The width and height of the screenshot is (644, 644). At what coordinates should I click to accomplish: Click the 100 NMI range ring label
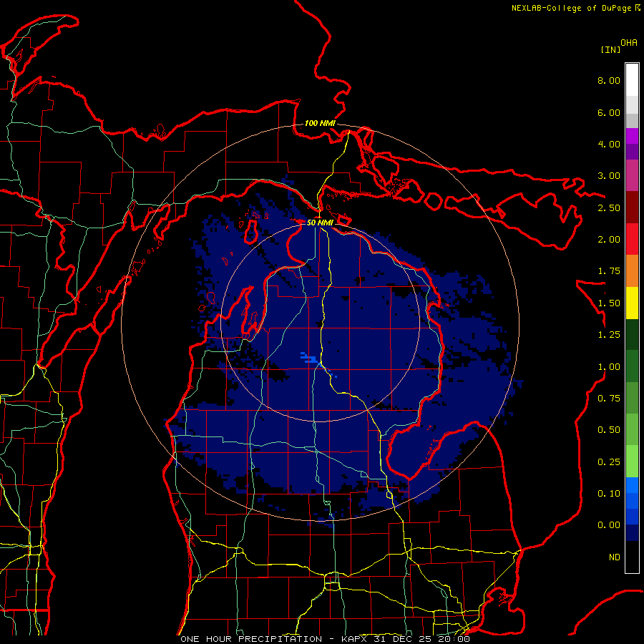320,123
